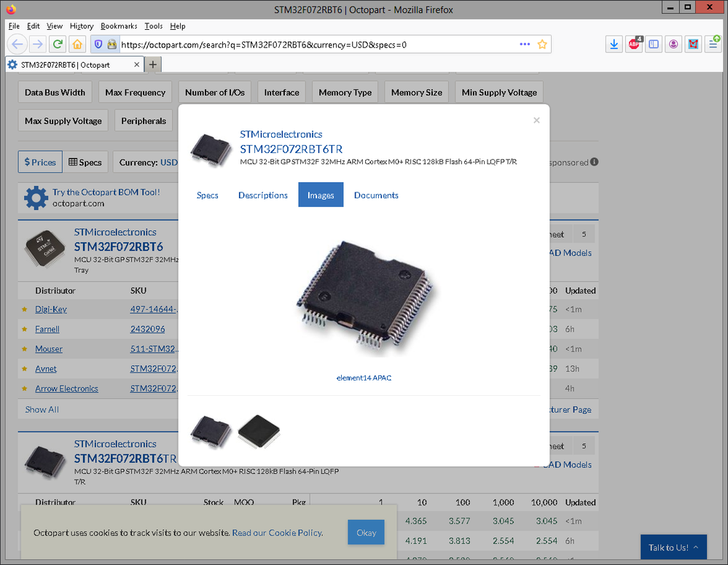Screen dimensions: 728x565
Task: Expand the Memory Size filter
Action: tap(416, 93)
